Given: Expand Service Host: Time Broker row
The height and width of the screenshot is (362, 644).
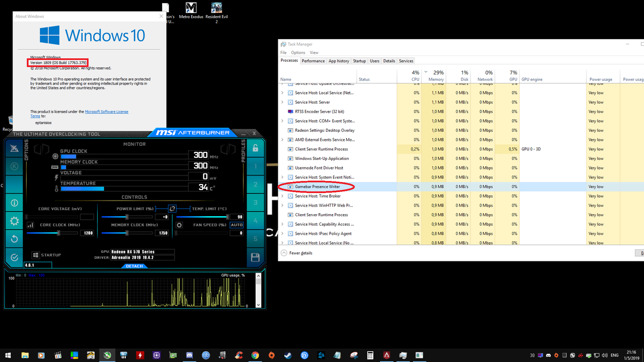Looking at the screenshot, I should point(282,196).
